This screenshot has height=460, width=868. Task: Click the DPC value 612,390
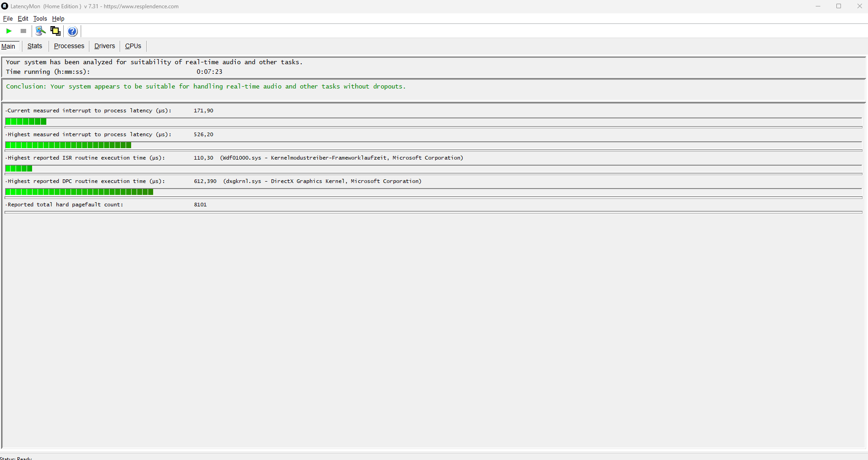click(205, 182)
